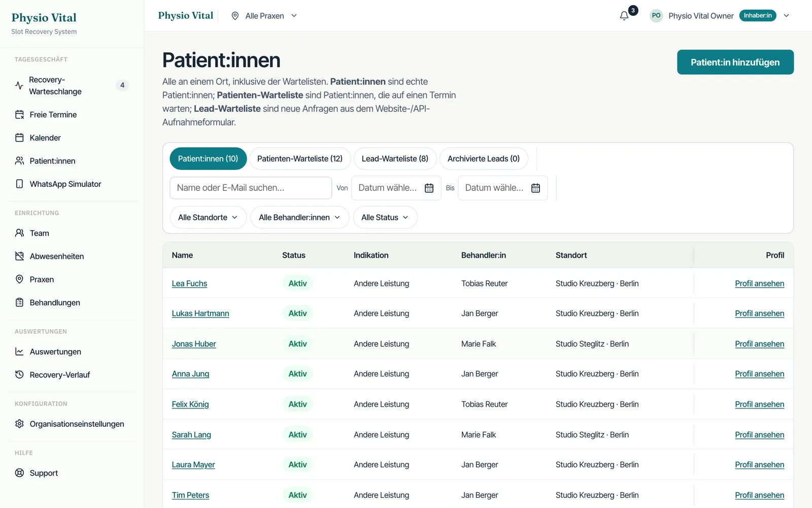View profile for Jonas Huber

[x=759, y=344]
